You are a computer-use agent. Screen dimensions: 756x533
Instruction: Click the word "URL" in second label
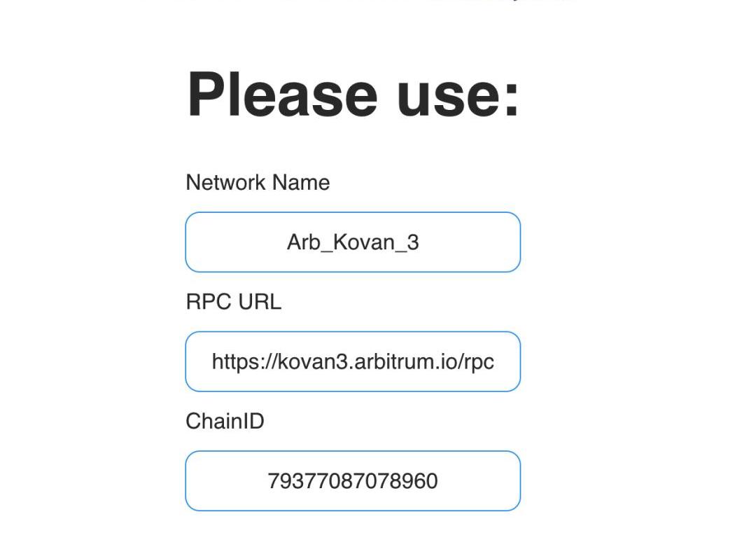260,302
